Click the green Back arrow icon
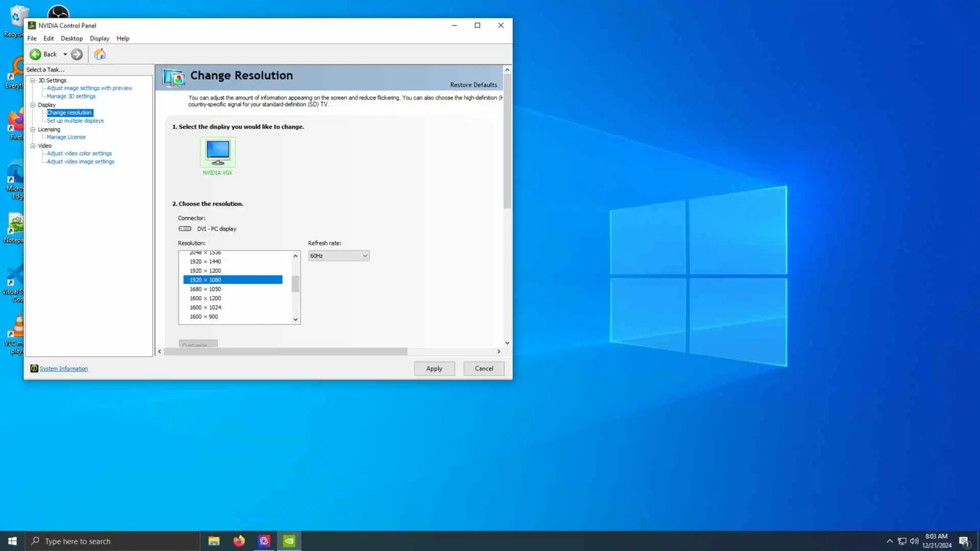 tap(35, 54)
